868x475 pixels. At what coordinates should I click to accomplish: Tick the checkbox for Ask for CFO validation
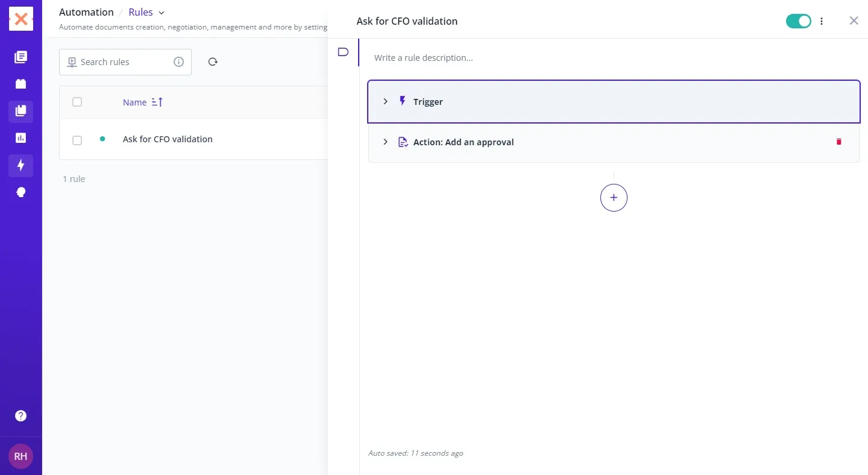(77, 140)
